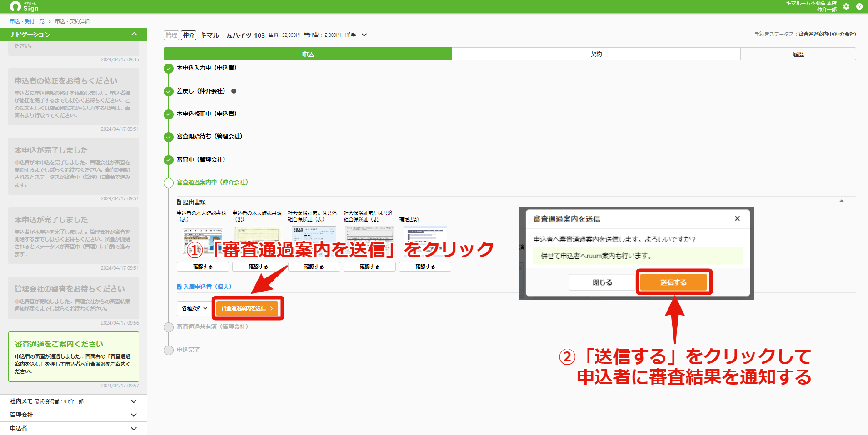The width and height of the screenshot is (868, 435).
Task: Open the 入居申込書（個人） link
Action: point(205,287)
